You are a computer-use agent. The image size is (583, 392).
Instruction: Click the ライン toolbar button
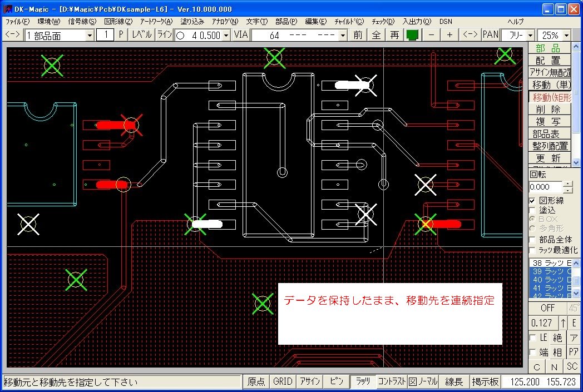click(164, 35)
